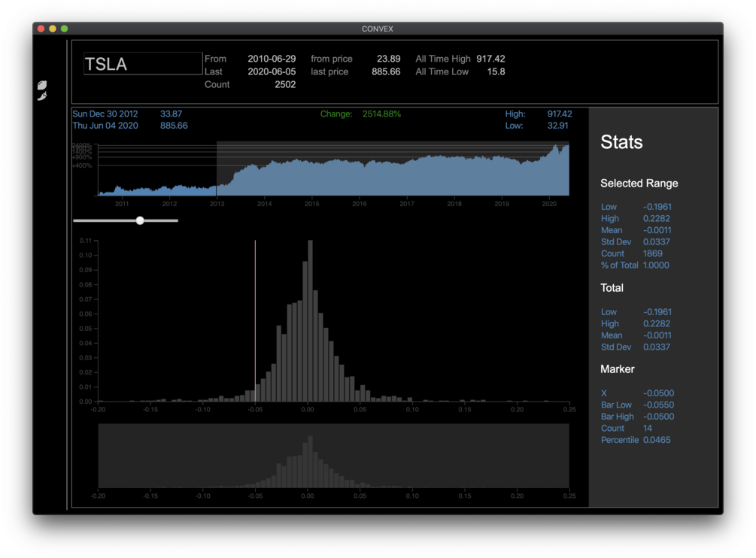Click the start date Sun Dec 30 2012
This screenshot has height=558, width=756.
click(x=105, y=114)
